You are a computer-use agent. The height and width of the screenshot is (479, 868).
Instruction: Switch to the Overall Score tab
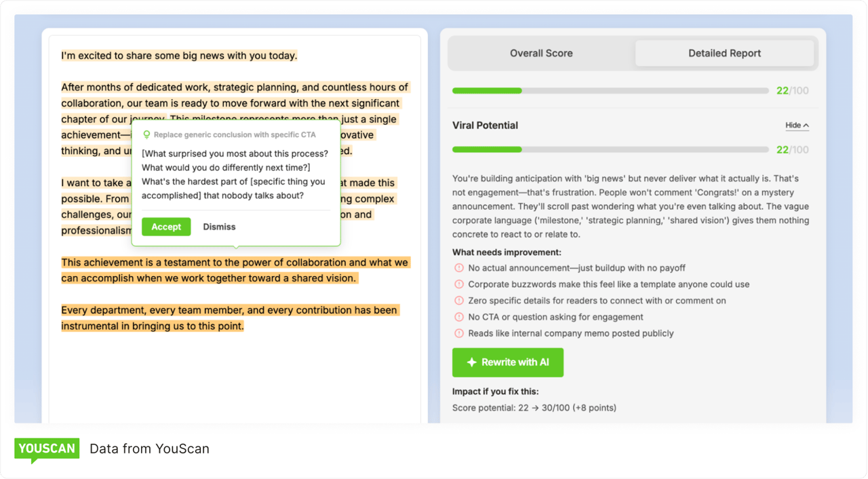[x=541, y=53]
